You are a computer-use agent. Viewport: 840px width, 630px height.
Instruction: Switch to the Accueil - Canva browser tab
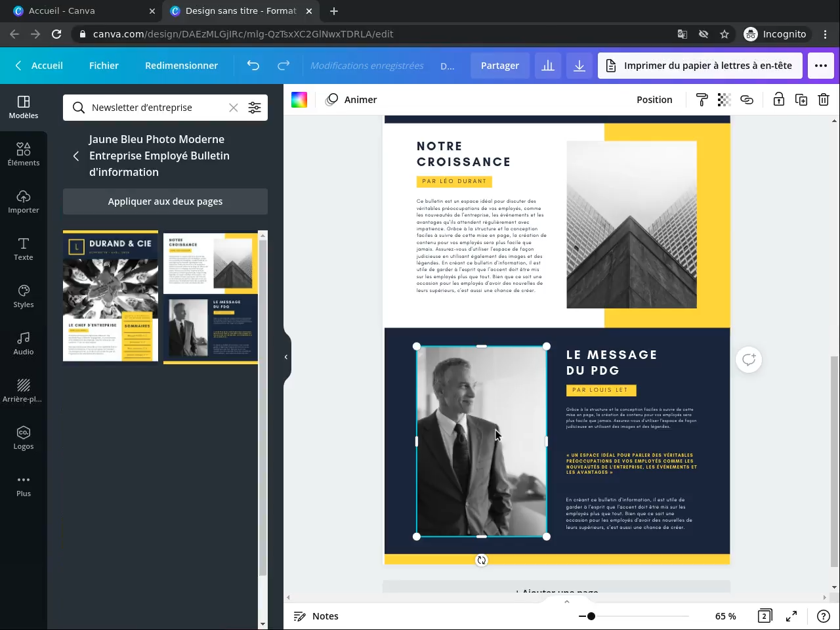(x=84, y=11)
